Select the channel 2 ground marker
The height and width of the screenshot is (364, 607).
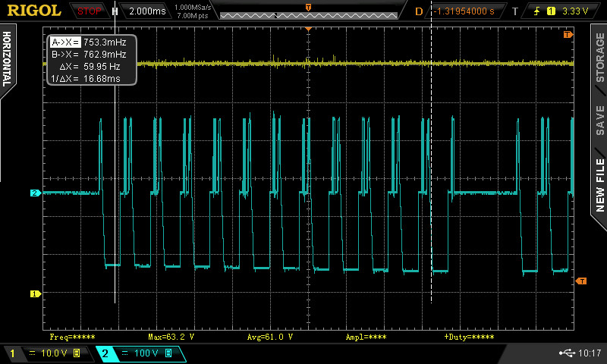(34, 193)
